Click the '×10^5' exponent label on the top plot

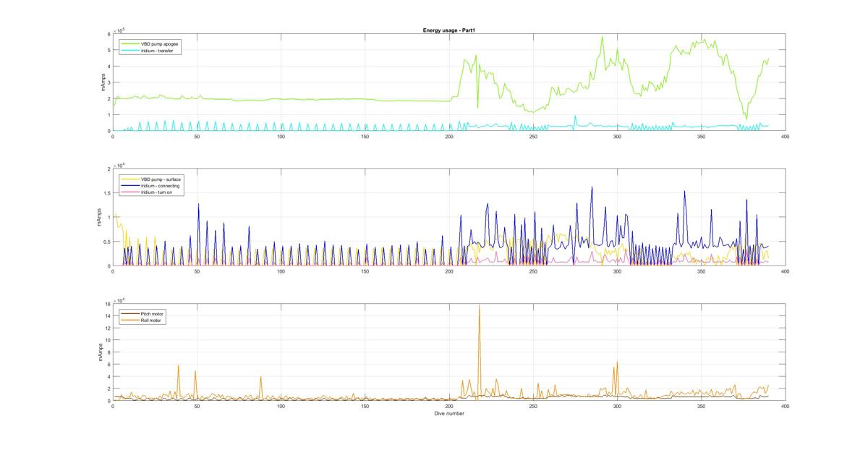point(120,30)
